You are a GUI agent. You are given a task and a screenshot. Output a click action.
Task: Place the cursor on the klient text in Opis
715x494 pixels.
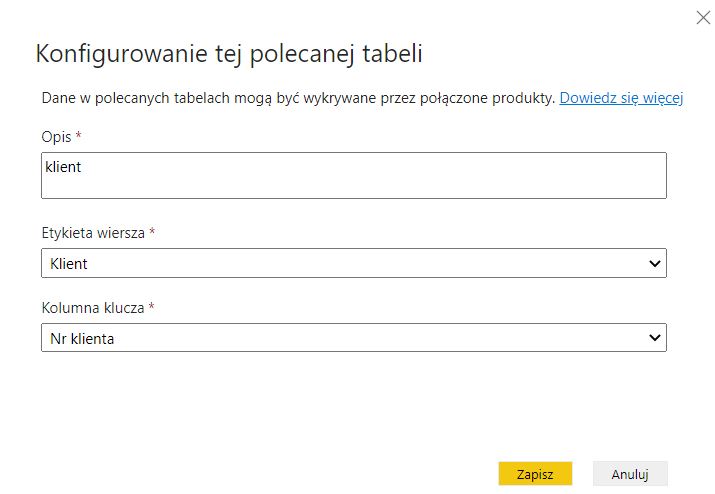(63, 167)
